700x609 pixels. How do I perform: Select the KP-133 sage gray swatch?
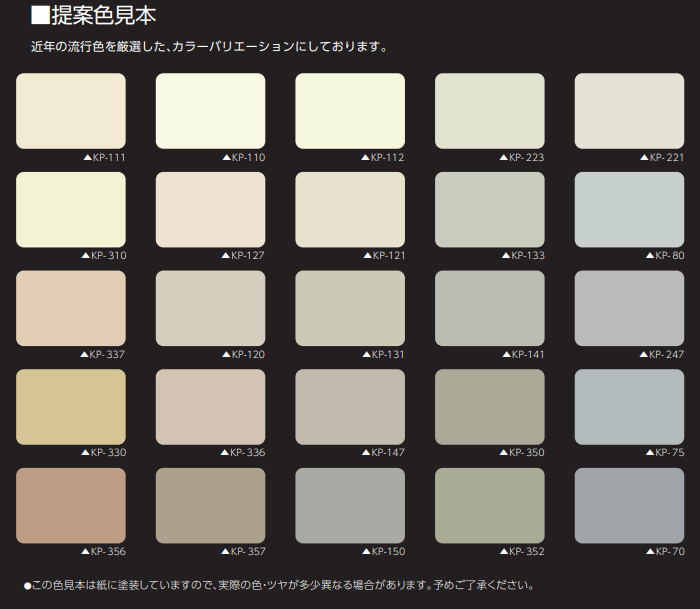[x=489, y=209]
